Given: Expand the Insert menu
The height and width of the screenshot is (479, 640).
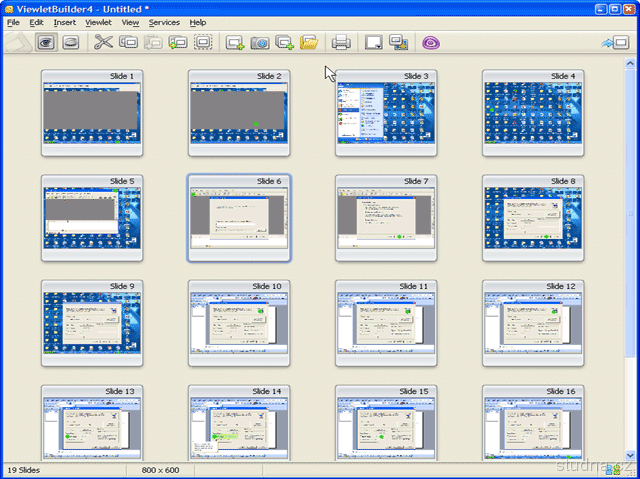Looking at the screenshot, I should click(64, 22).
